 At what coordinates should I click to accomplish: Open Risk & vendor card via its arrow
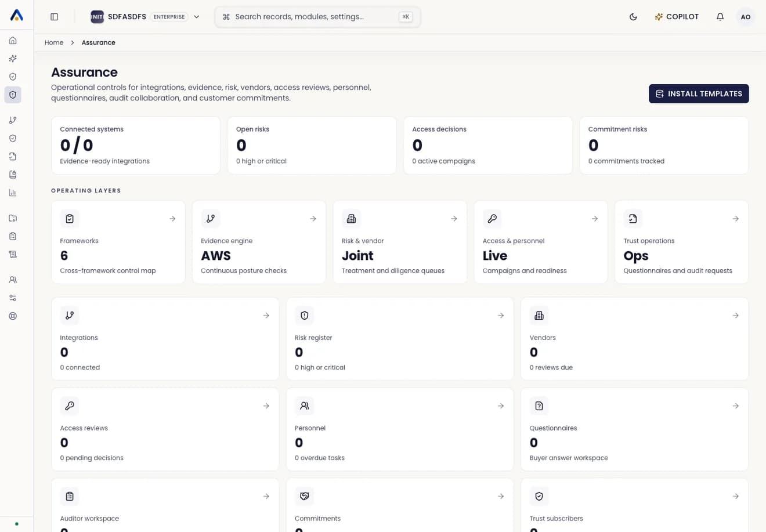click(x=454, y=219)
